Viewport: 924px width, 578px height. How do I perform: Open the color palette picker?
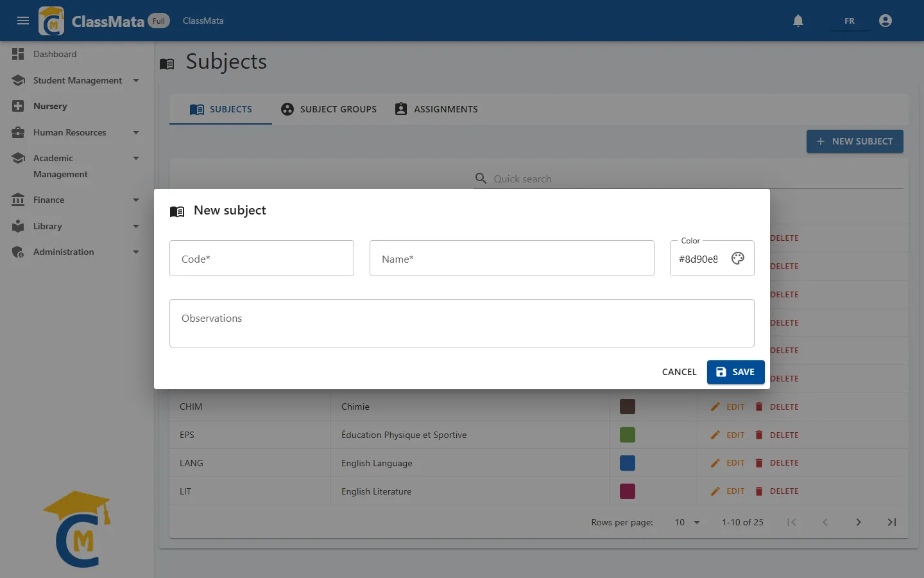tap(738, 258)
